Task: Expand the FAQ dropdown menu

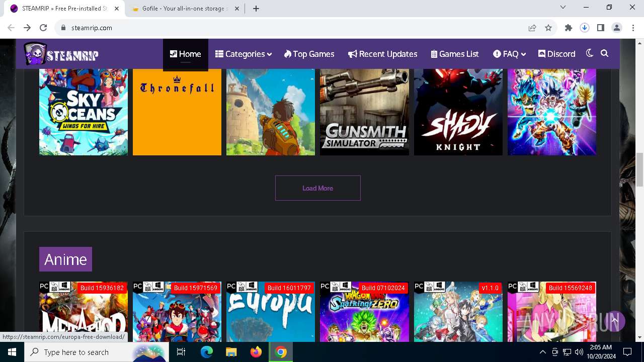Action: point(509,54)
